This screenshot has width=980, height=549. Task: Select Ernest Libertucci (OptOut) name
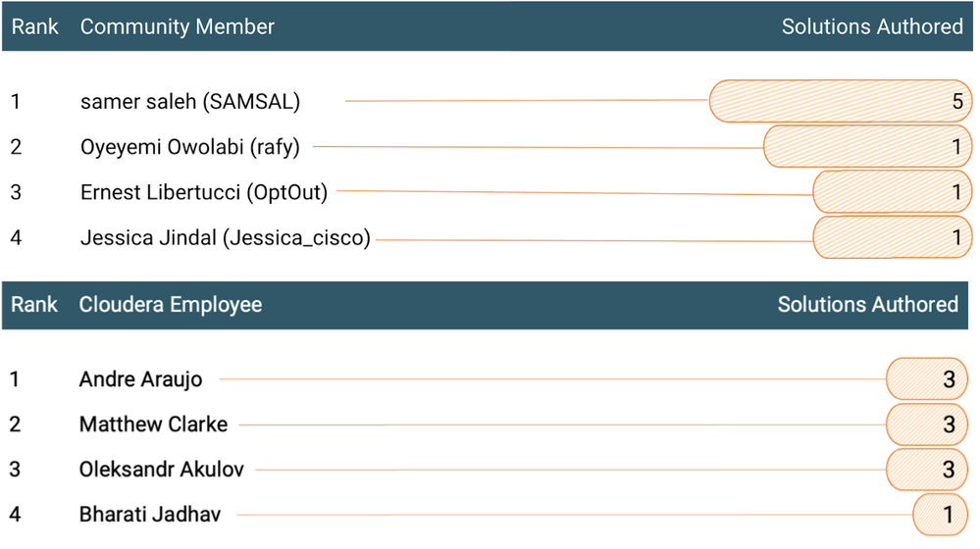(x=203, y=192)
